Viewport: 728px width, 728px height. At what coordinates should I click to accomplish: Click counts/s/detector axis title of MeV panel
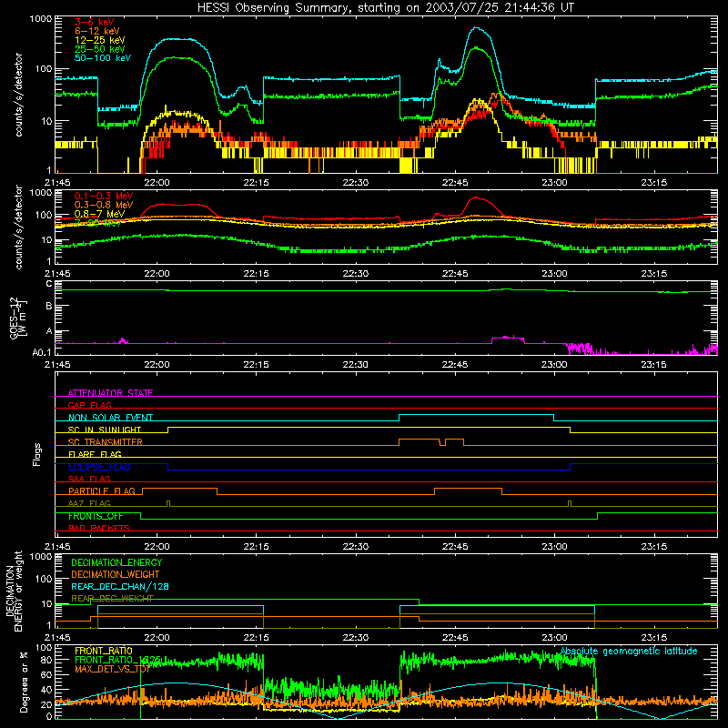click(18, 227)
